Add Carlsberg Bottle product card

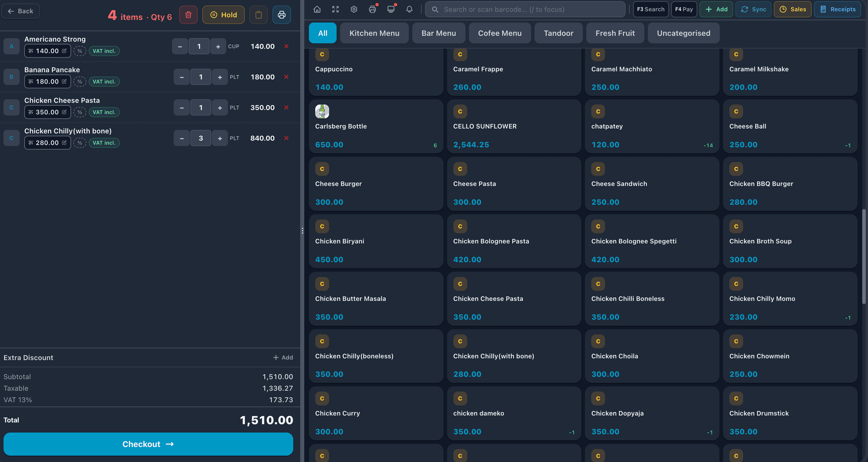[x=376, y=126]
